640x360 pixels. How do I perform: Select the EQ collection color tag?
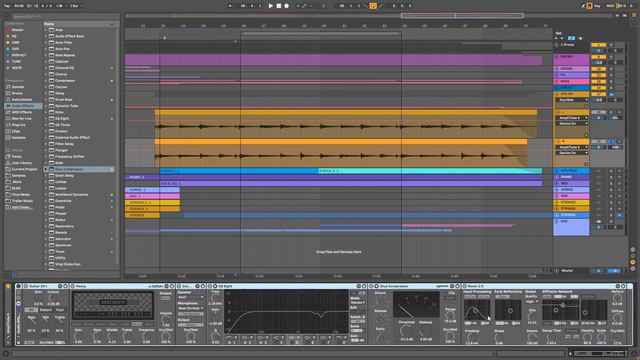pos(8,36)
